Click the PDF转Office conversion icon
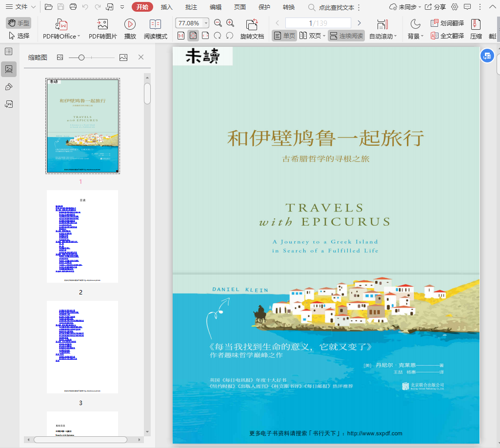The width and height of the screenshot is (500, 448). [x=61, y=25]
